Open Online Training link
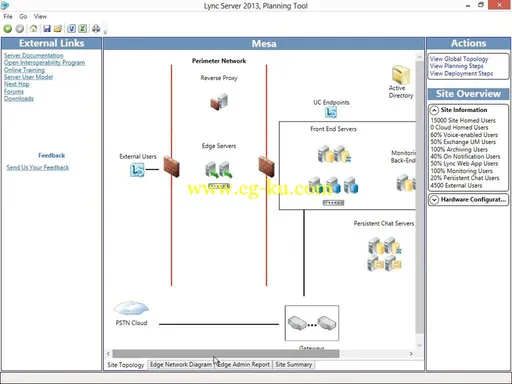The height and width of the screenshot is (384, 512). pyautogui.click(x=24, y=70)
